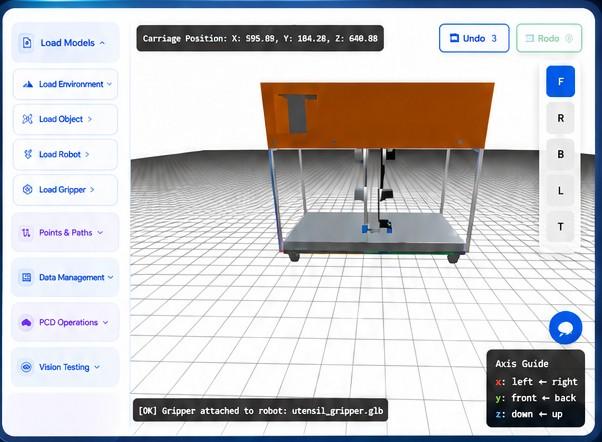Open the Data Management section label

coord(71,277)
